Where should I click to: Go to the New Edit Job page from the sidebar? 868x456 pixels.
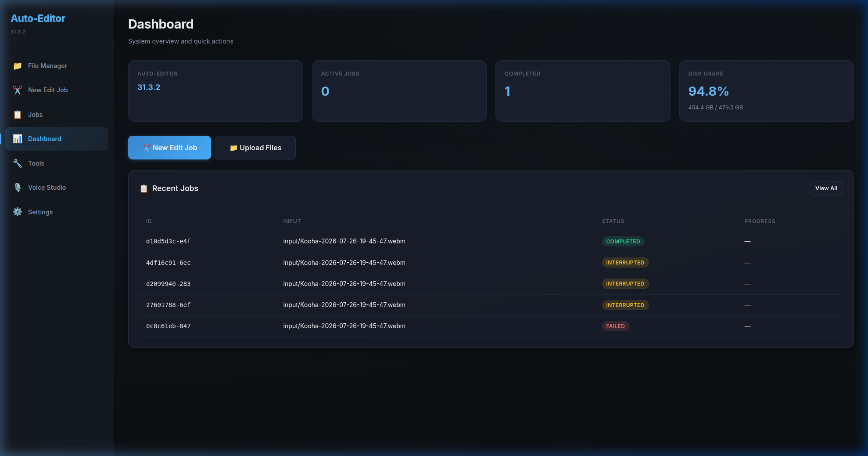coord(57,90)
